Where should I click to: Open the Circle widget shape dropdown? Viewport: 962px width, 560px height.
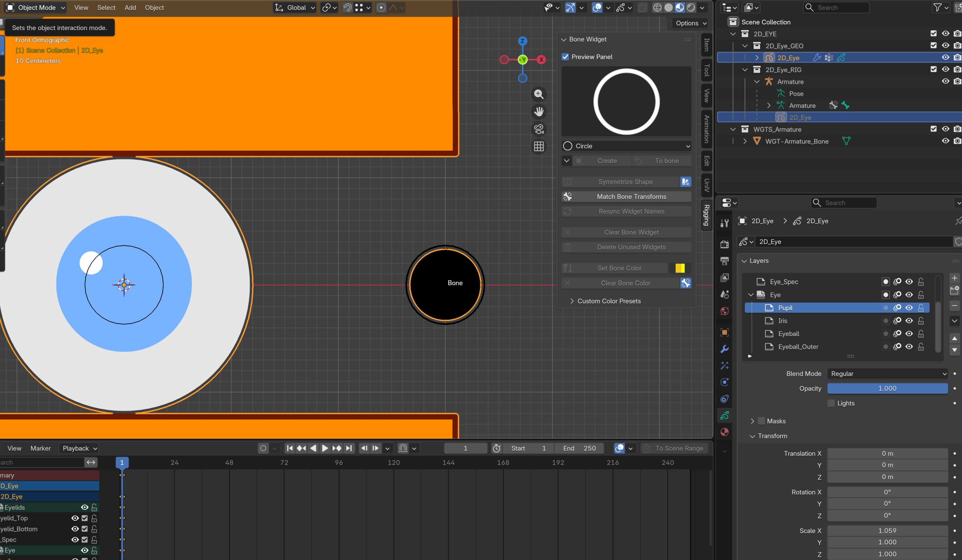[626, 146]
